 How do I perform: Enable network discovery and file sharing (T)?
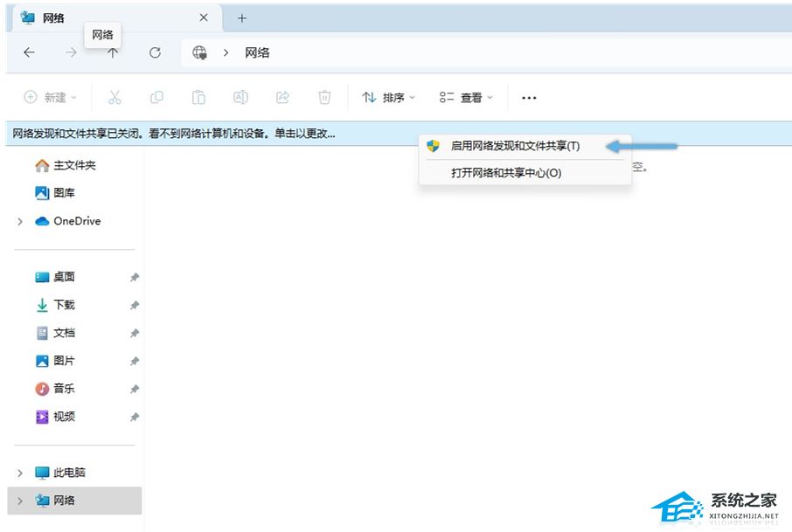(525, 147)
